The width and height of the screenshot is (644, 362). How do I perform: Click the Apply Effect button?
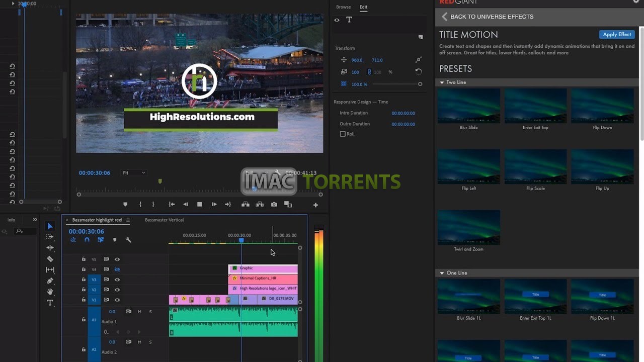tap(617, 35)
